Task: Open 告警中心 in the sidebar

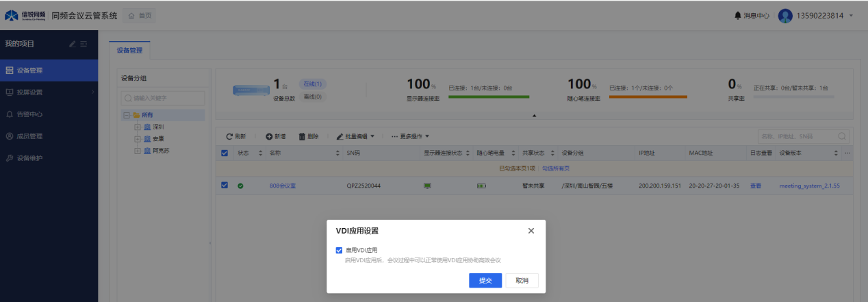Action: point(29,114)
